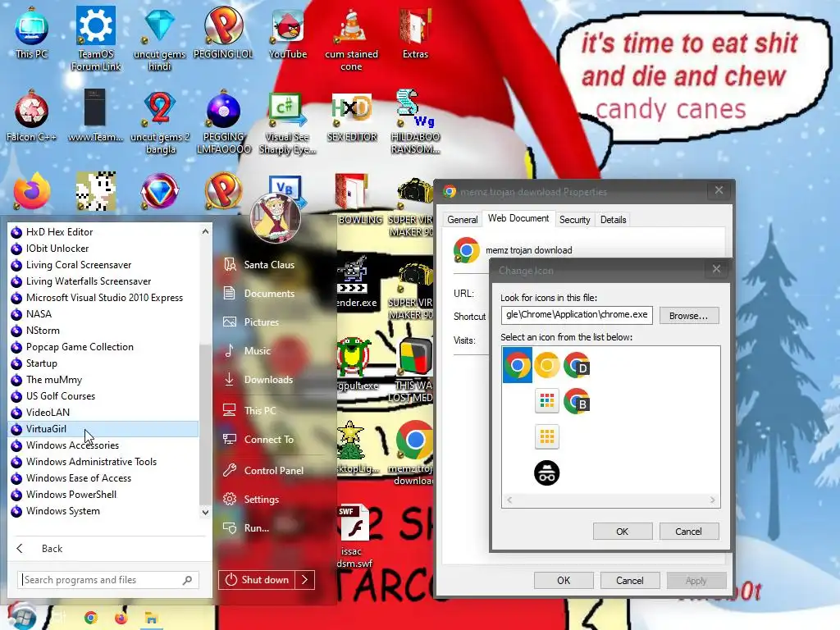This screenshot has height=630, width=840.
Task: Click OK in the Properties window
Action: 563,580
